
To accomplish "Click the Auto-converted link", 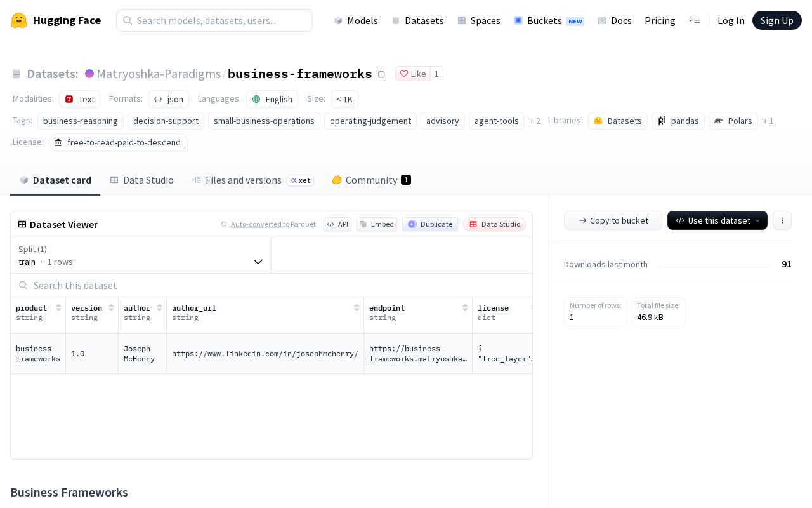I will click(256, 224).
